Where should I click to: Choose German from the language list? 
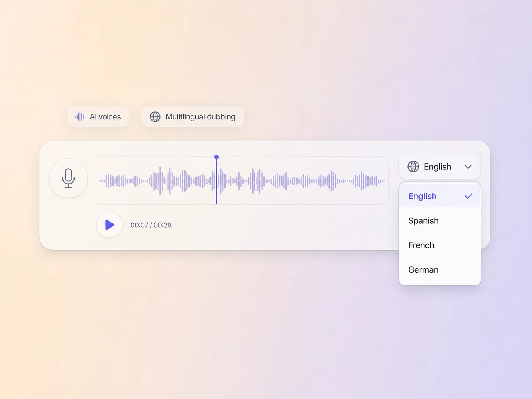coord(439,270)
